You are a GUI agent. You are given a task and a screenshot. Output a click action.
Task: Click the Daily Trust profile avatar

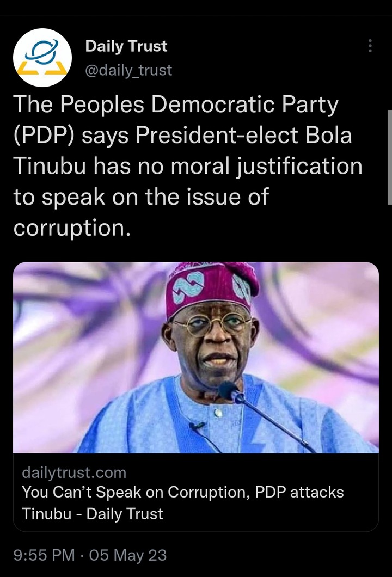tap(42, 57)
